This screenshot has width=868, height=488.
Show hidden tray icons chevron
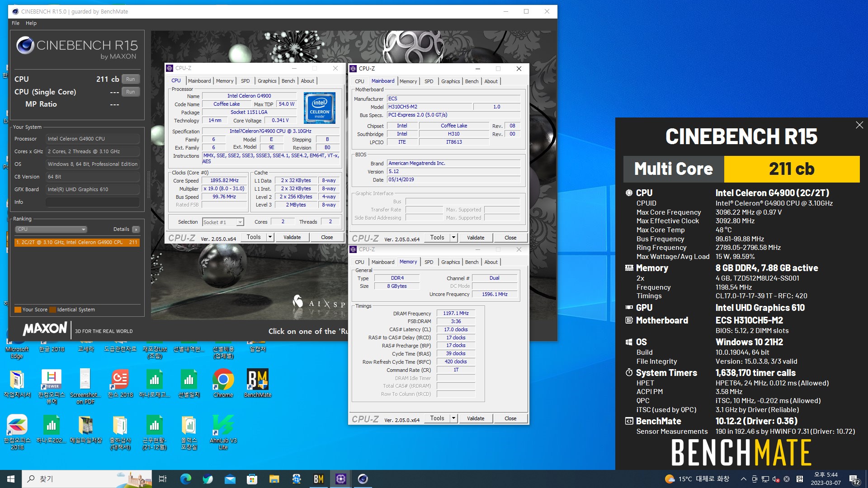[x=743, y=479]
